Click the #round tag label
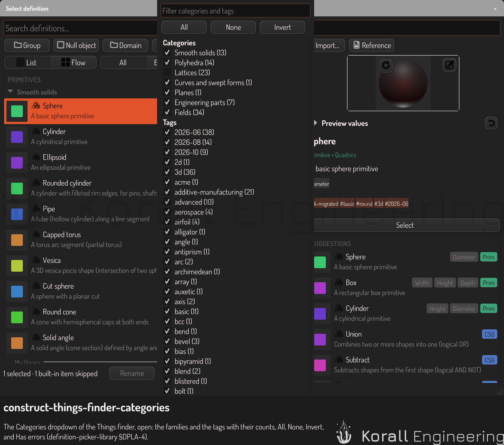This screenshot has height=445, width=504. point(364,203)
